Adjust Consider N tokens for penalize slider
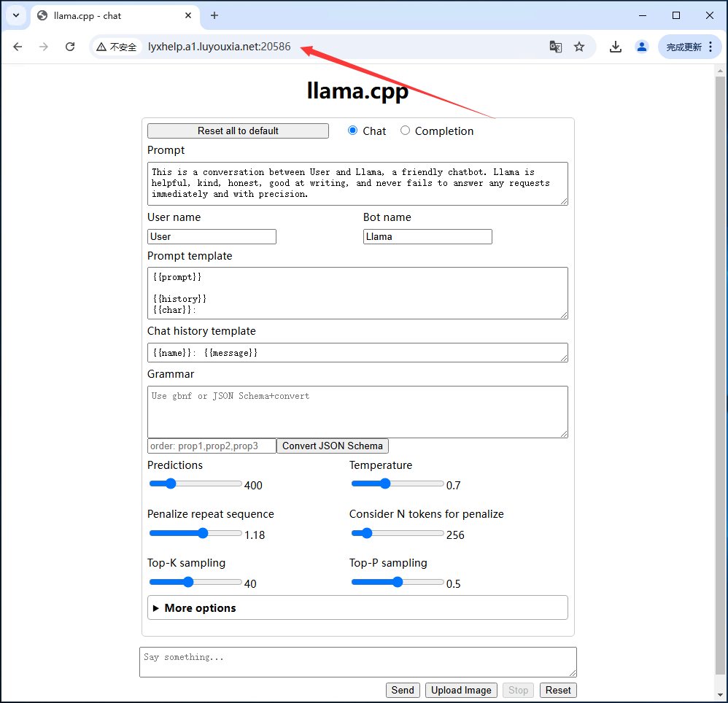 tap(398, 533)
